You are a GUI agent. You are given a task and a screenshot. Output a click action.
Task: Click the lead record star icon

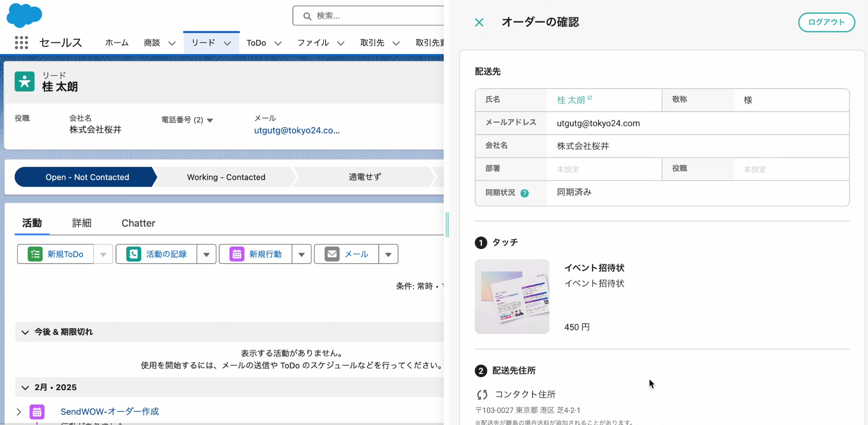[x=24, y=81]
